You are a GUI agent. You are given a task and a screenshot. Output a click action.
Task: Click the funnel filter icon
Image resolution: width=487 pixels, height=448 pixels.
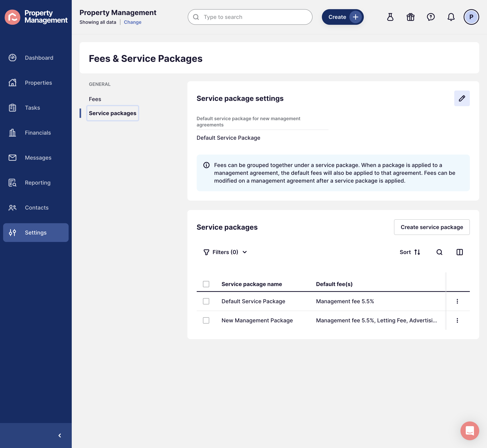[x=206, y=252]
